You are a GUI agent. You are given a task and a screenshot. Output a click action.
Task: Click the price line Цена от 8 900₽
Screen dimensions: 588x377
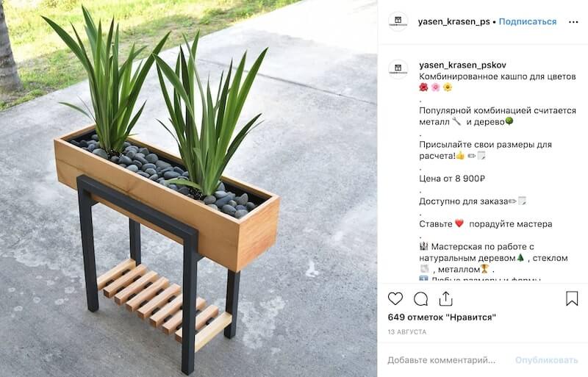[x=452, y=179]
